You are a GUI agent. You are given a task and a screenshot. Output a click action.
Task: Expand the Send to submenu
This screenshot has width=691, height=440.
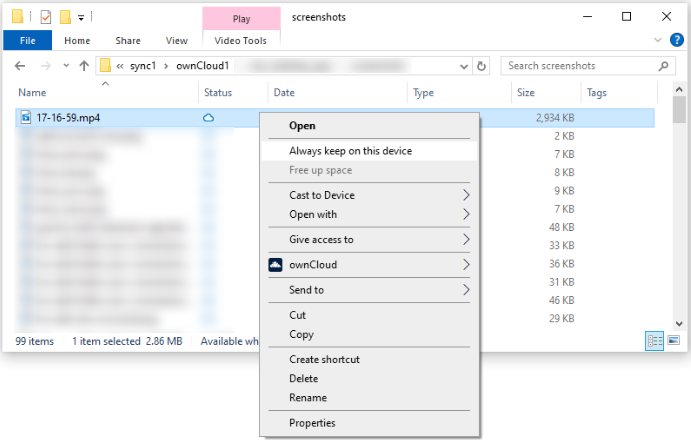click(x=465, y=290)
